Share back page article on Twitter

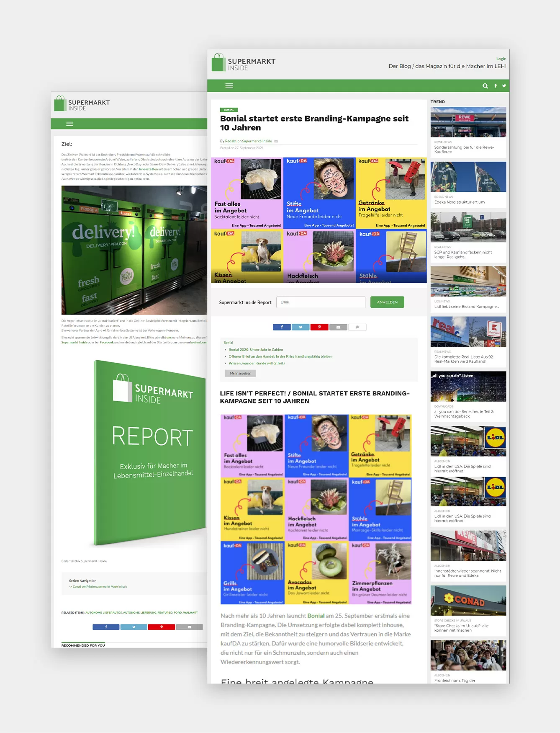pos(134,627)
